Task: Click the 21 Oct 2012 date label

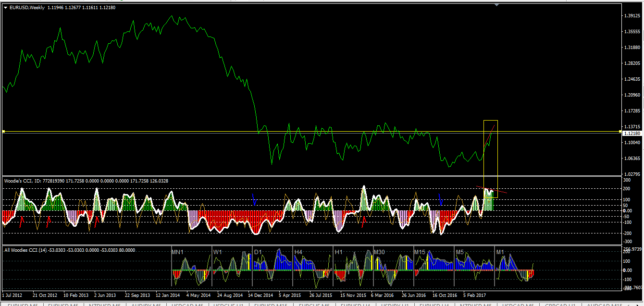Action: click(45, 295)
